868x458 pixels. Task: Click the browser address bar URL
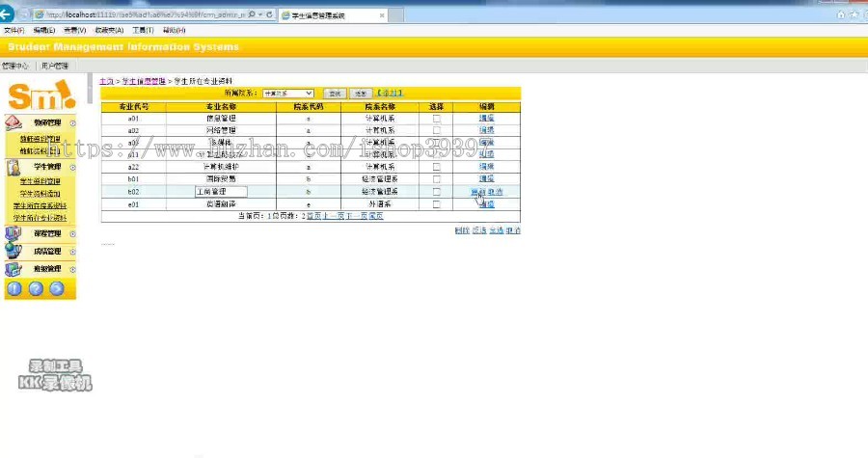tap(145, 14)
